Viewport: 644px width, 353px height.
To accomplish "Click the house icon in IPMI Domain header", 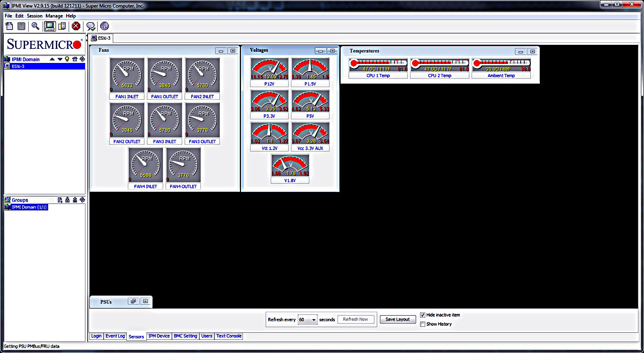I will 74,59.
